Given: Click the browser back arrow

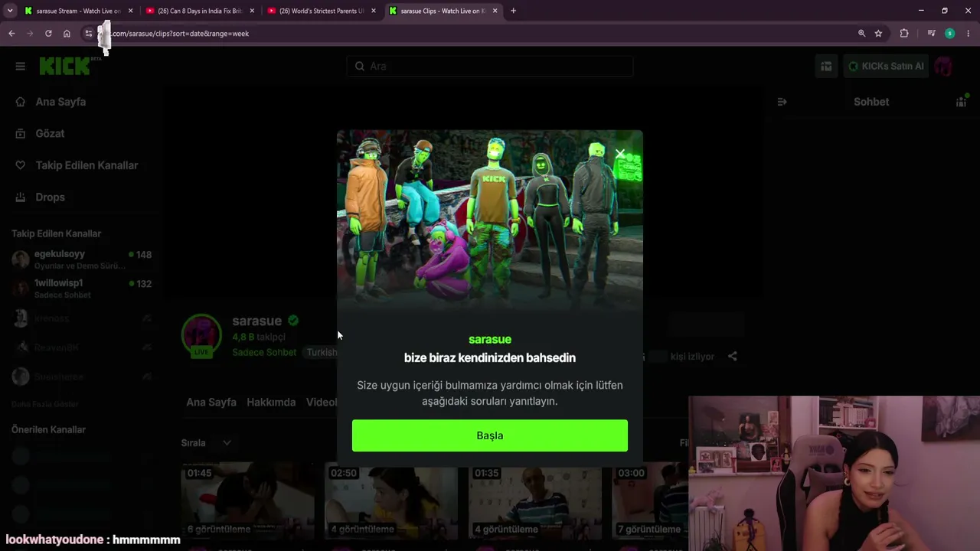Looking at the screenshot, I should click(11, 34).
